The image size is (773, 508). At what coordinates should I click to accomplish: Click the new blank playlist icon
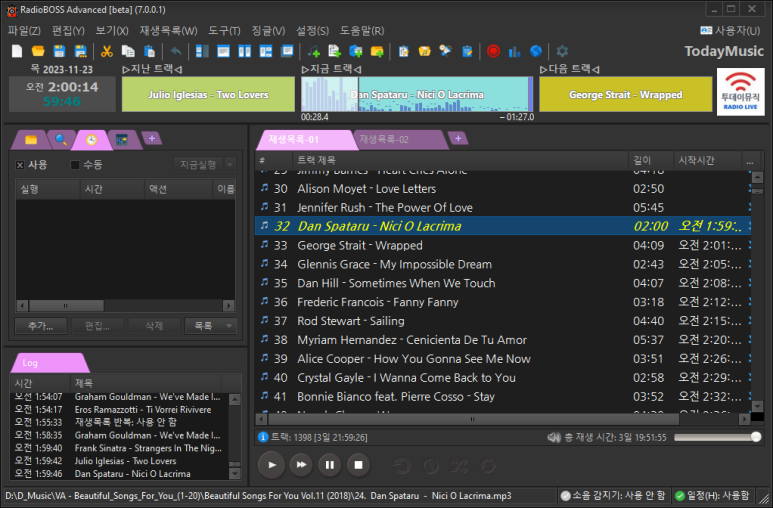[x=17, y=51]
